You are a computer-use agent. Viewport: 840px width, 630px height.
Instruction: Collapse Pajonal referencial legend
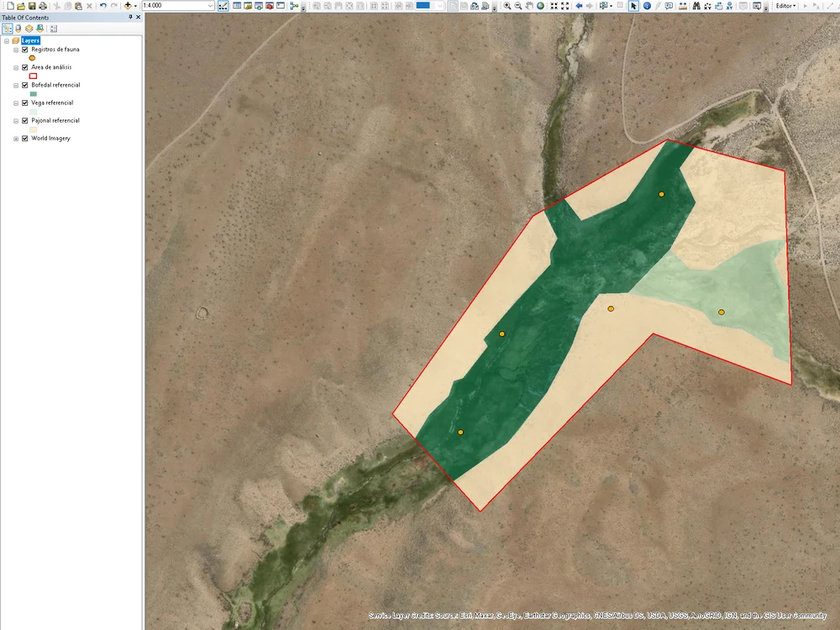[16, 121]
